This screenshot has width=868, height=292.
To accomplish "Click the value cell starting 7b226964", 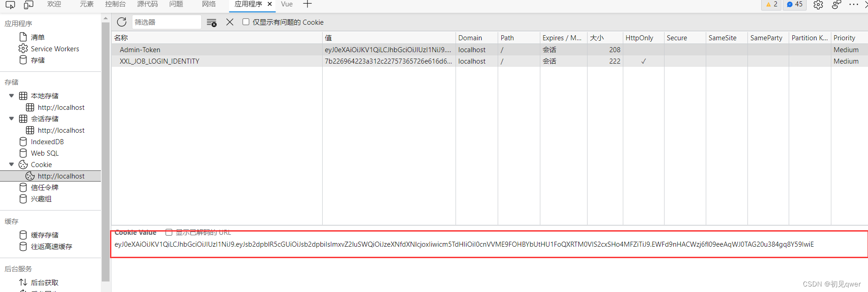I will (389, 61).
